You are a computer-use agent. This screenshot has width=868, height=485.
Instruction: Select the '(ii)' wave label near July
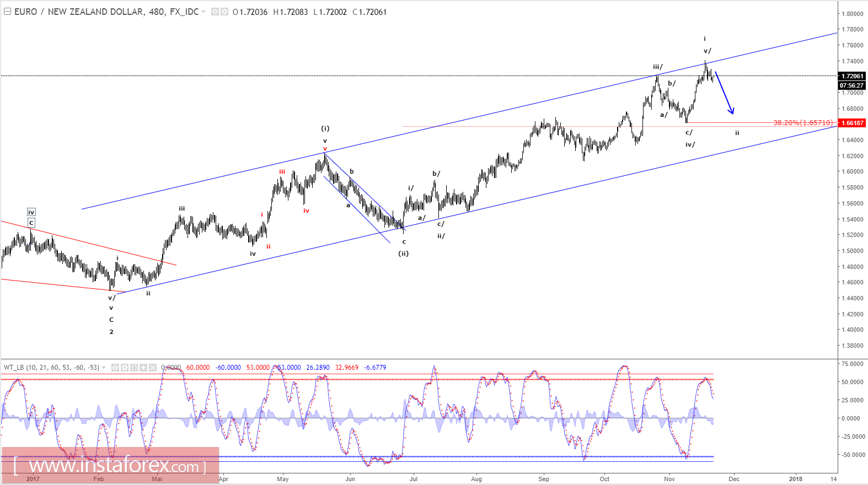point(404,254)
